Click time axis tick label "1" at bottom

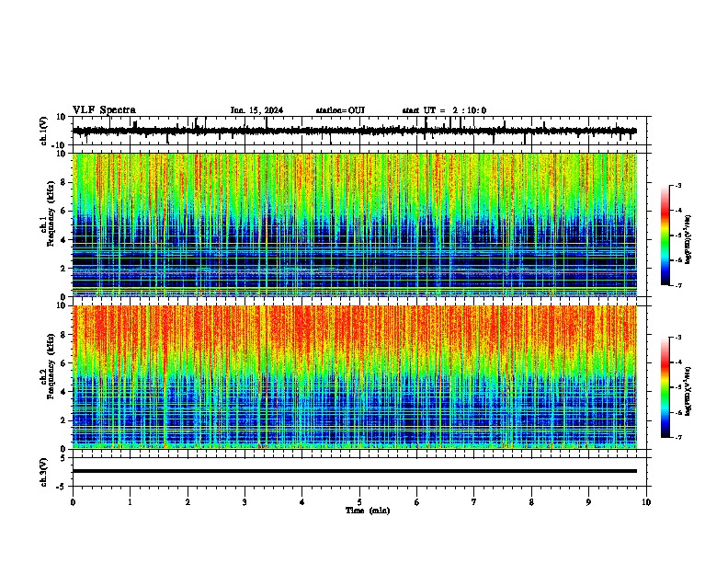pos(130,502)
